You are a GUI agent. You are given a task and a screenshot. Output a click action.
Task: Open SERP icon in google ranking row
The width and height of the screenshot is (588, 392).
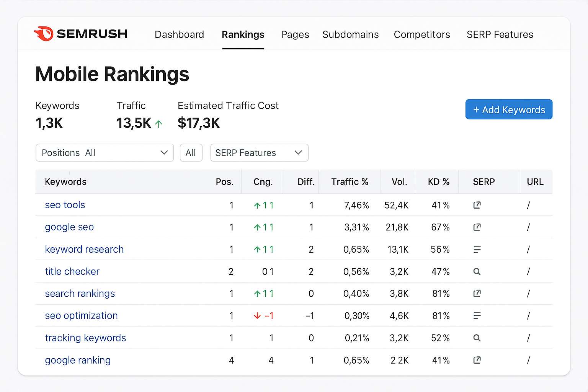click(477, 360)
